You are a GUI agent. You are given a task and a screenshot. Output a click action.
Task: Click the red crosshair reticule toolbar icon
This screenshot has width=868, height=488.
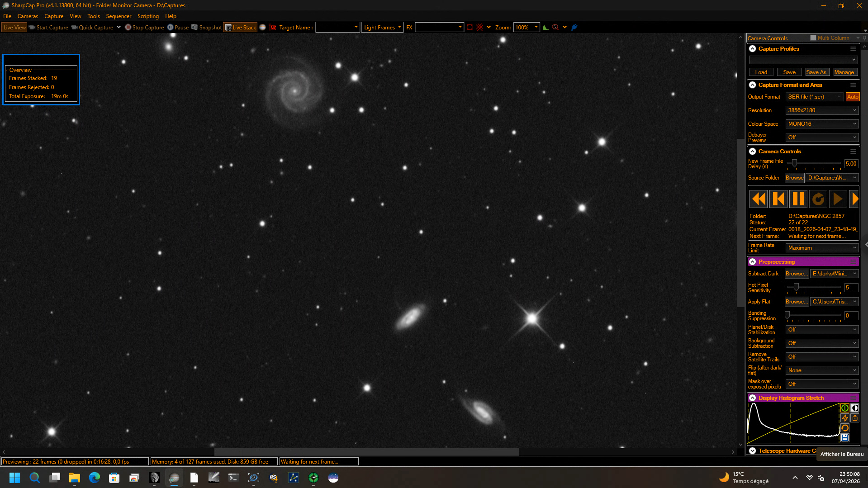pyautogui.click(x=479, y=28)
